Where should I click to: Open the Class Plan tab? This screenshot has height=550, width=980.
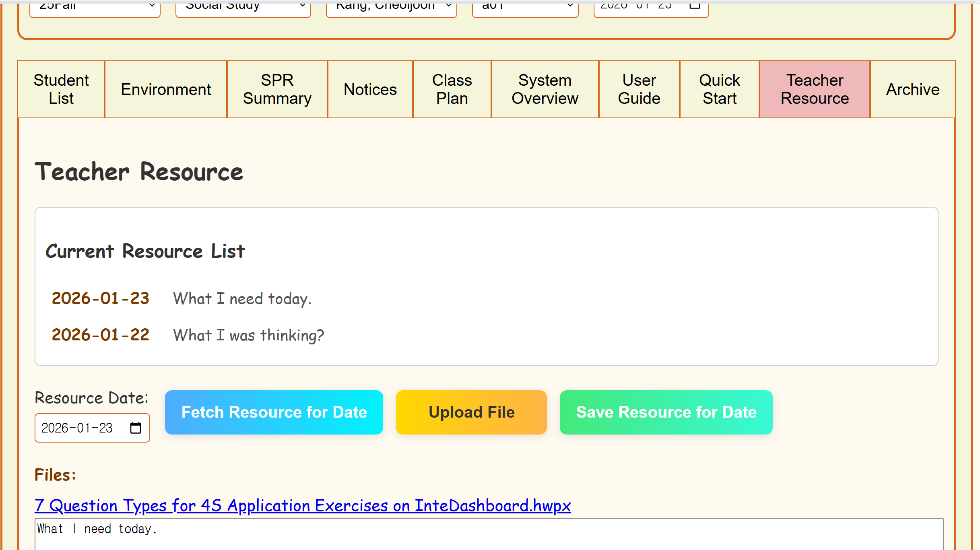click(452, 89)
